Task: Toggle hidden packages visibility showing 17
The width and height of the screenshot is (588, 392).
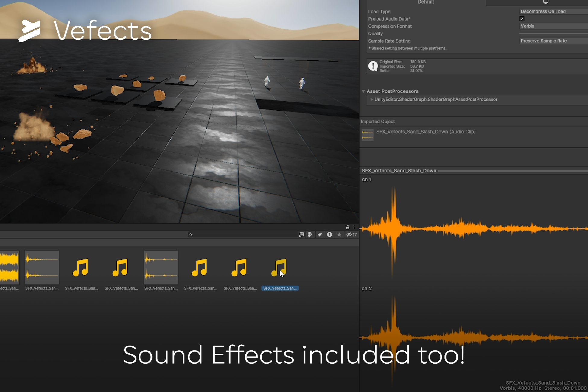Action: pos(352,235)
